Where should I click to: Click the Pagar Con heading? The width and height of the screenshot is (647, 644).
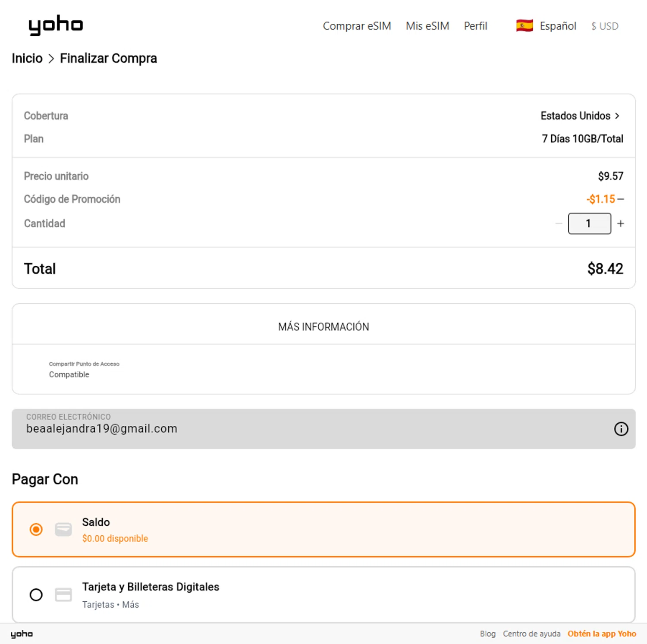[45, 479]
